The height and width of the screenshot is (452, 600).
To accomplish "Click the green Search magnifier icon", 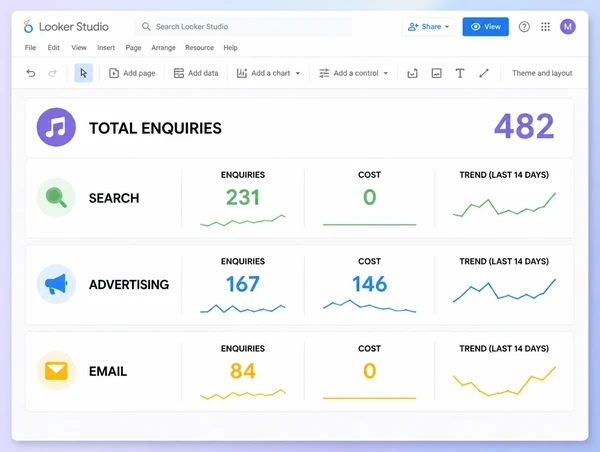I will 56,197.
